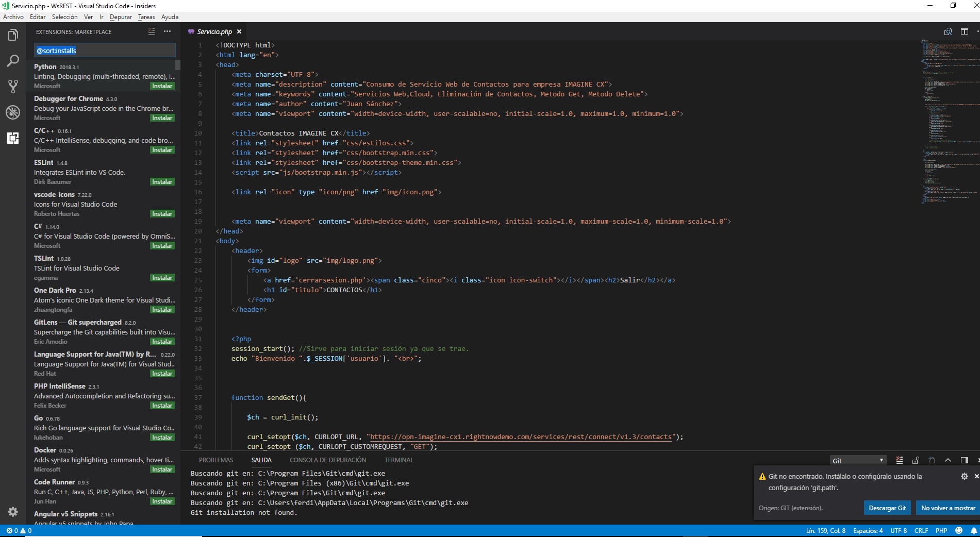
Task: Click the extensions search field @sort:installs
Action: coord(105,51)
